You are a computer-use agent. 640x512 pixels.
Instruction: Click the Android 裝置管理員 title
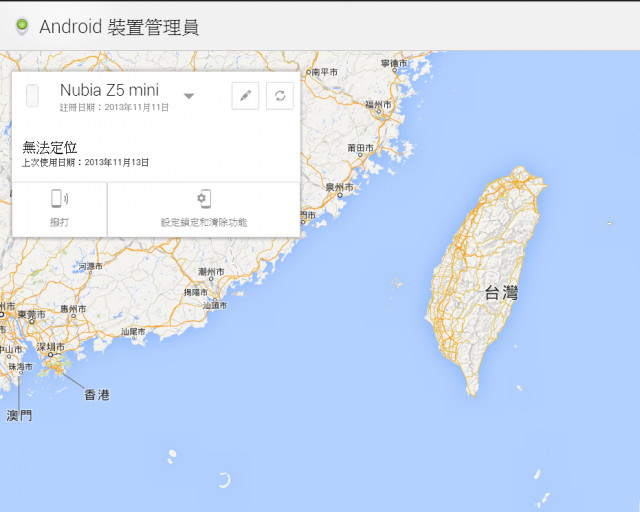[x=119, y=27]
